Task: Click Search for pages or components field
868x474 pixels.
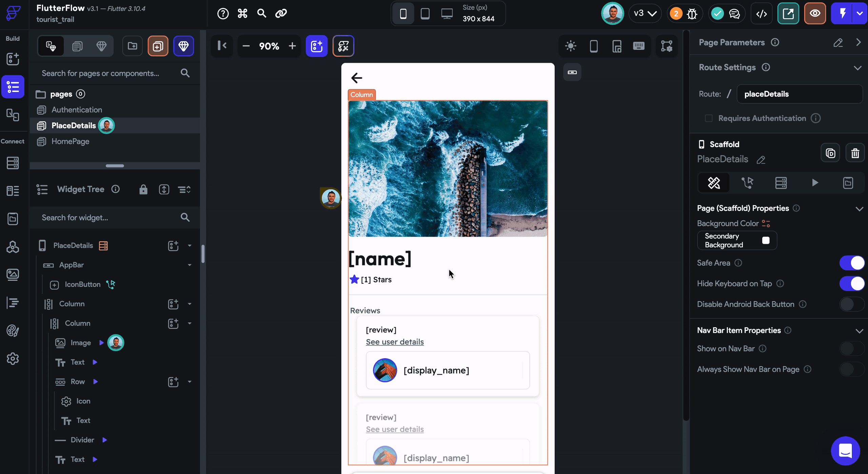Action: coord(115,73)
